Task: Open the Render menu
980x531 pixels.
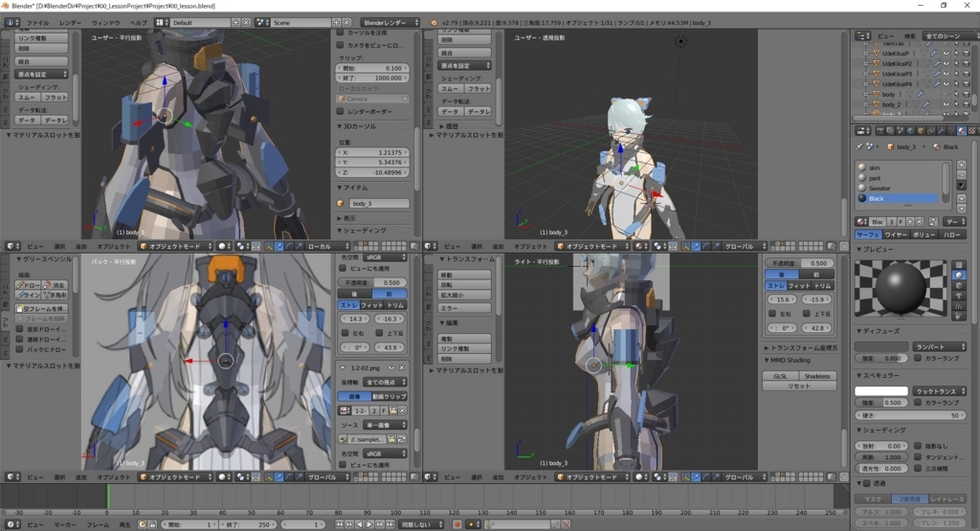Action: [x=71, y=23]
